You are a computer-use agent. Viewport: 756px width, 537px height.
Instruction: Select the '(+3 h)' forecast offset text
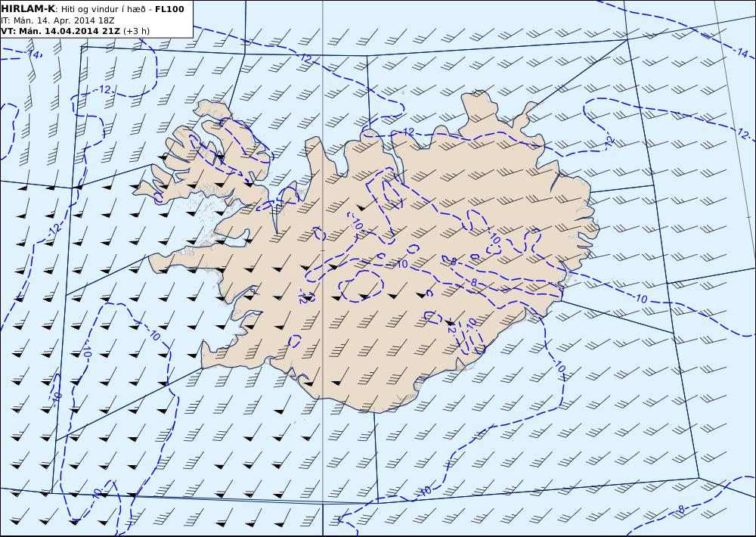point(136,31)
